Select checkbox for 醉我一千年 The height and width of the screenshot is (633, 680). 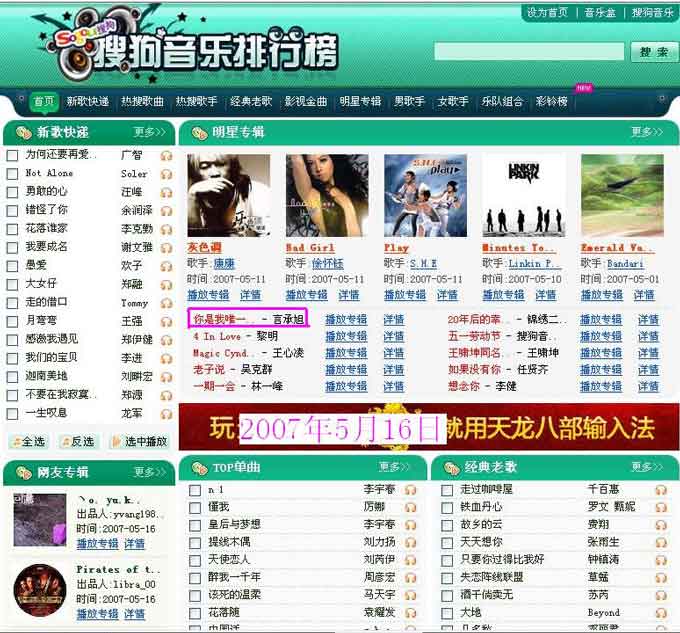pos(195,578)
